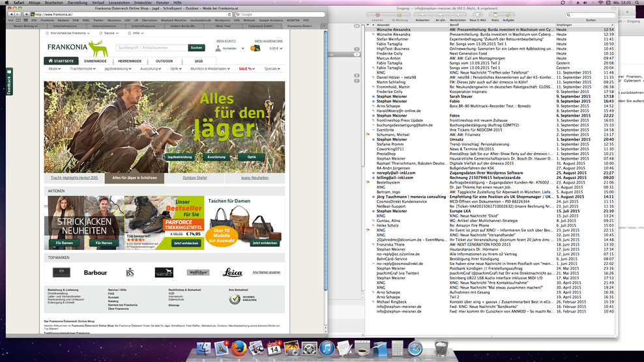Open the Lesezeichen menu in the menu bar

coord(119,3)
